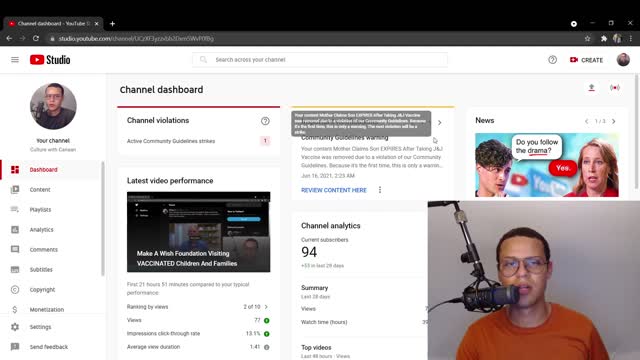Click the active strikes count badge

(x=265, y=141)
